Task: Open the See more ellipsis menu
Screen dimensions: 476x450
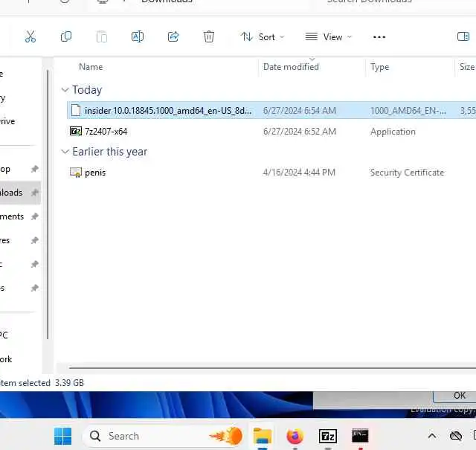Action: coord(379,37)
